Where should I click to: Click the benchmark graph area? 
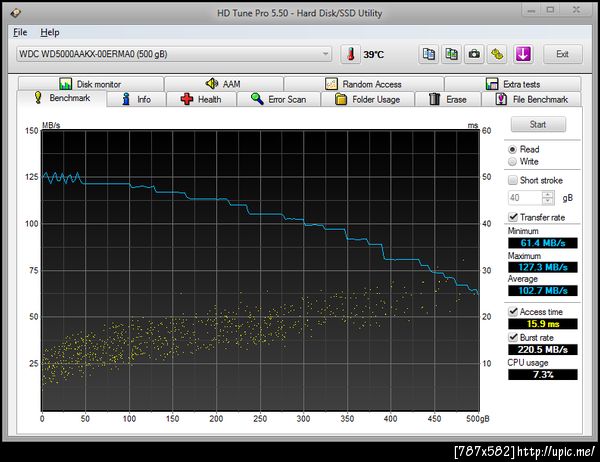[260, 270]
